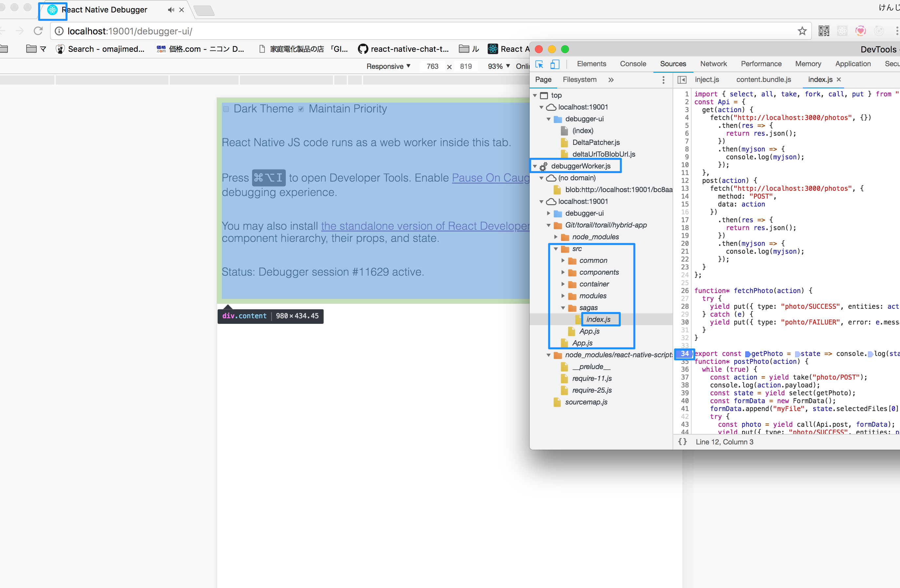Uncheck the Maintain Priority checkbox

tap(301, 109)
